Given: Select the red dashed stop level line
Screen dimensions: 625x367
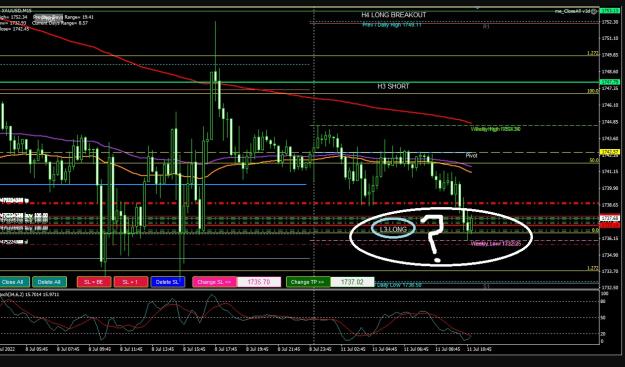Looking at the screenshot, I should point(299,203).
